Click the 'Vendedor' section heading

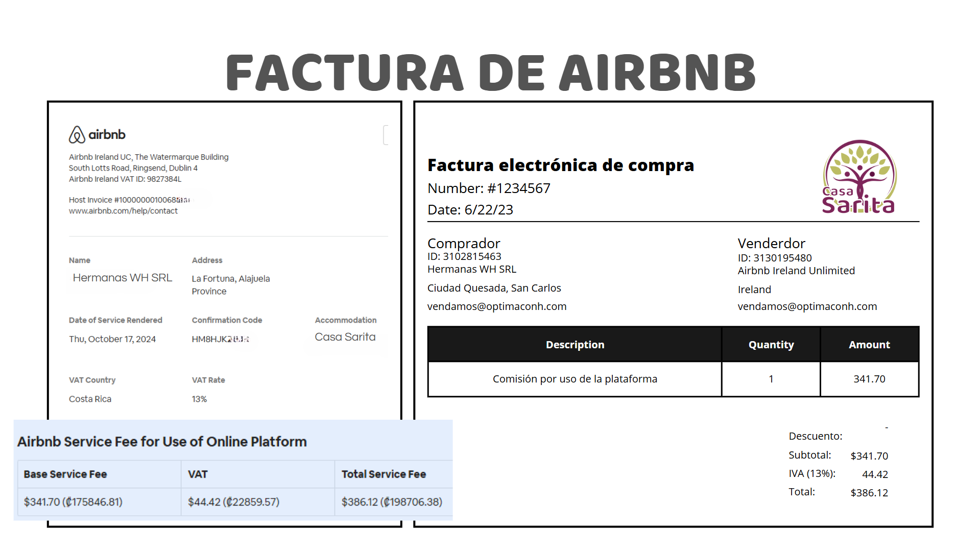(x=771, y=244)
